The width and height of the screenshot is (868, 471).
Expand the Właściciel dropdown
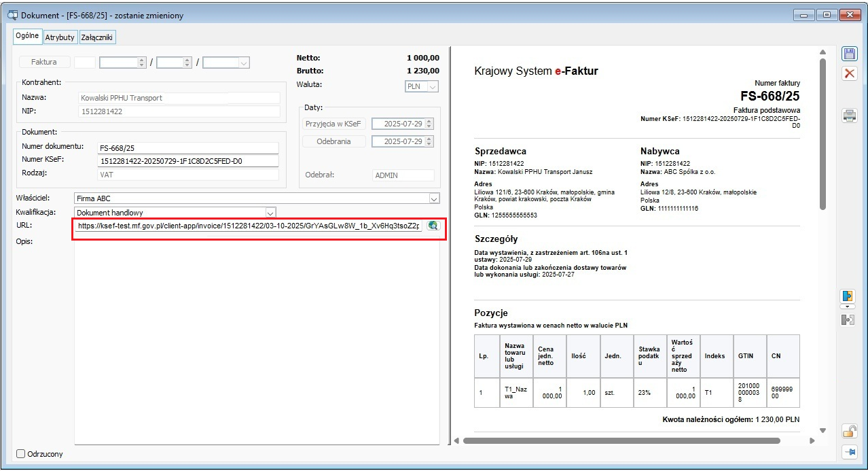(x=434, y=198)
